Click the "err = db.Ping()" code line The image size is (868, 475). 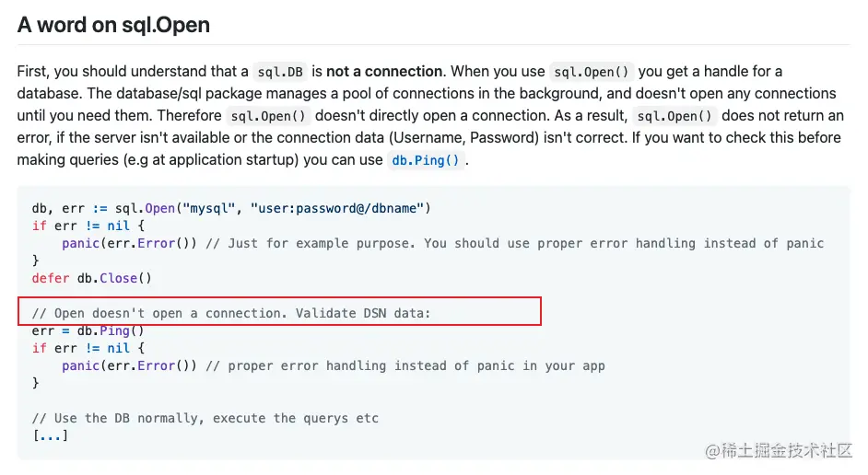coord(88,330)
